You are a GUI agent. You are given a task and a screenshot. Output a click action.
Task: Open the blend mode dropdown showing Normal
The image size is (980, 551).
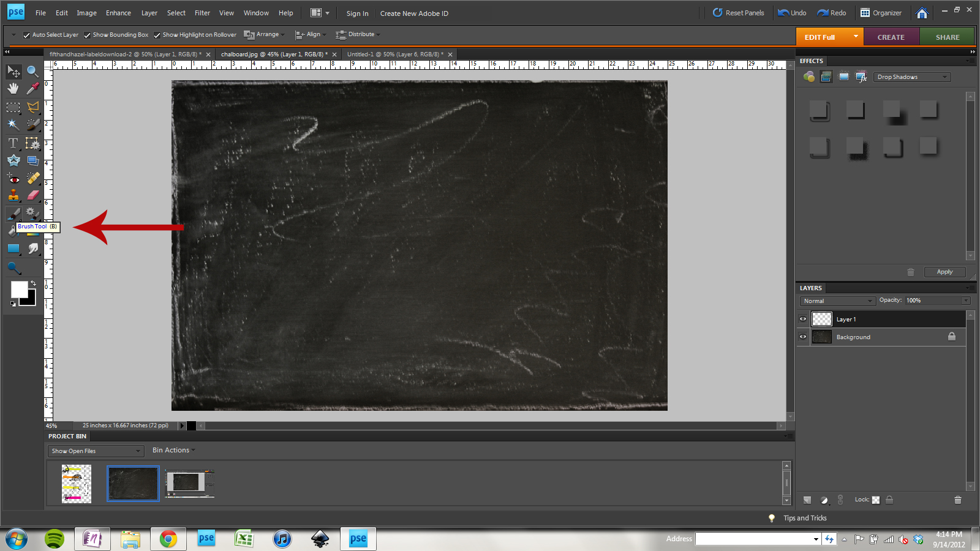(x=837, y=301)
